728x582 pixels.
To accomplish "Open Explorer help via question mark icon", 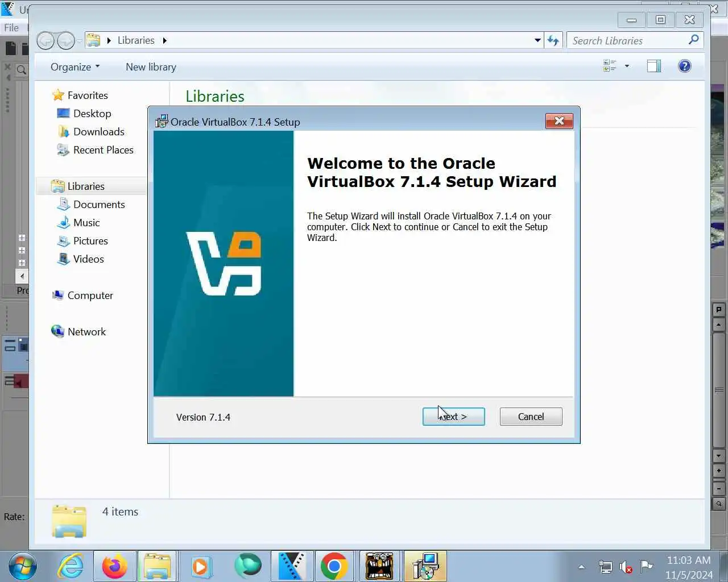I will [685, 66].
